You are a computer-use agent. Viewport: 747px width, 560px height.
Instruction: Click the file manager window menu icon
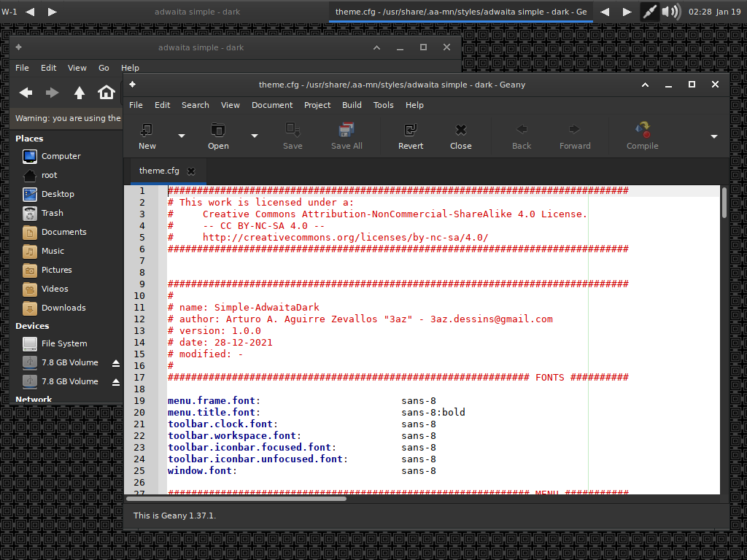coord(18,47)
